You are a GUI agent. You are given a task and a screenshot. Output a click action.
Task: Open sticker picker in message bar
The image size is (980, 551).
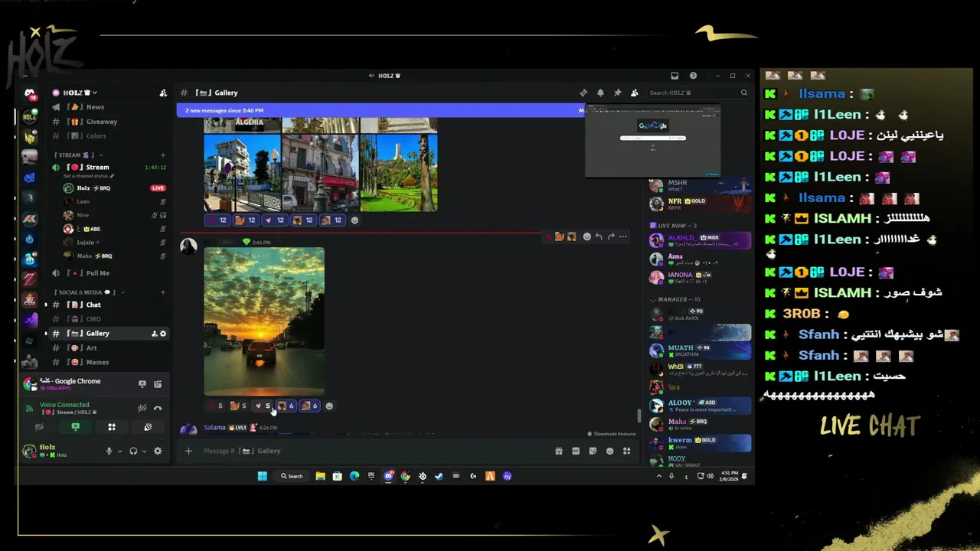pyautogui.click(x=593, y=451)
